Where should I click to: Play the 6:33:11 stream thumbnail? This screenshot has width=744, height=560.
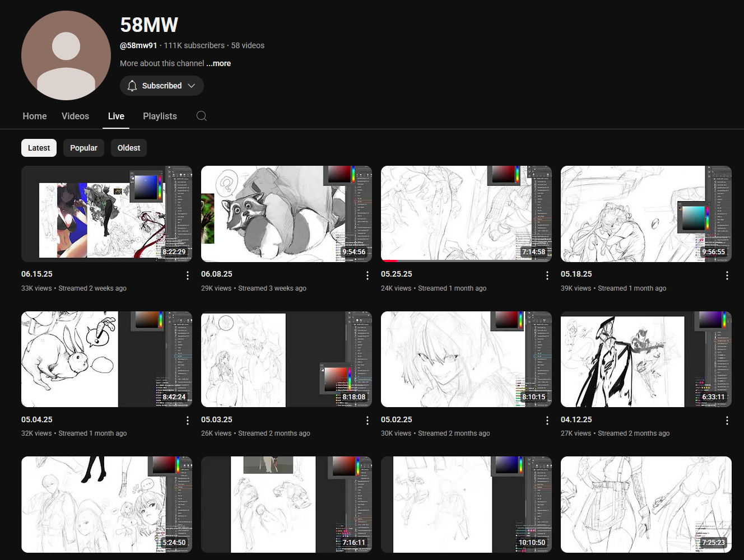coord(646,359)
